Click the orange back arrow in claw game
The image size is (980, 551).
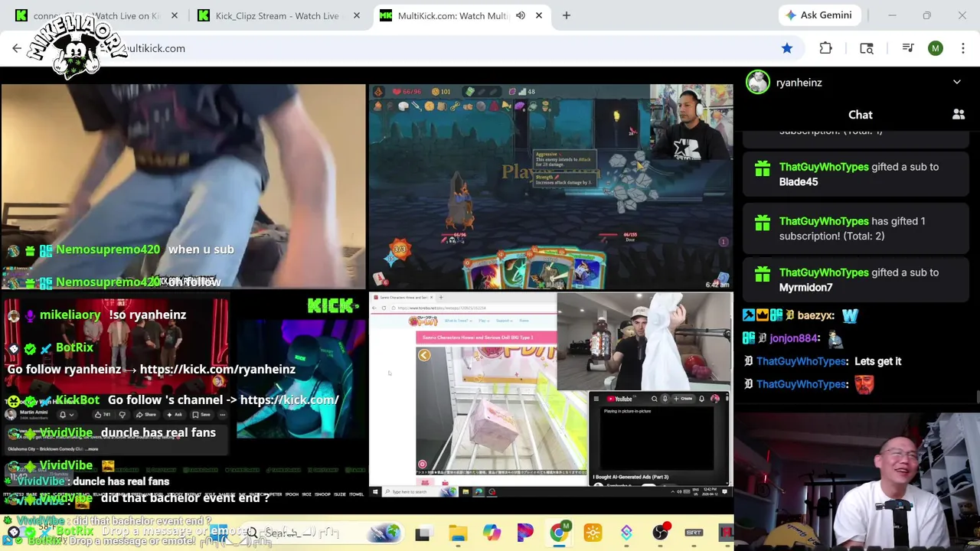point(424,355)
